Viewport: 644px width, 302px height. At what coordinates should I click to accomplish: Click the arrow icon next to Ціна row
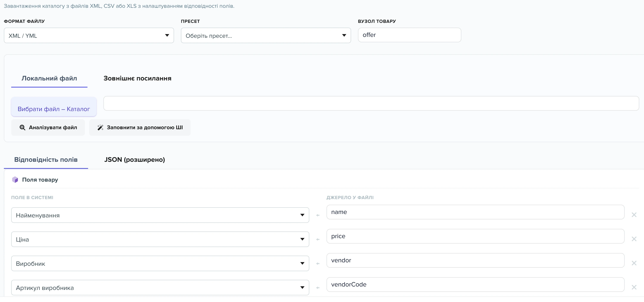click(318, 239)
